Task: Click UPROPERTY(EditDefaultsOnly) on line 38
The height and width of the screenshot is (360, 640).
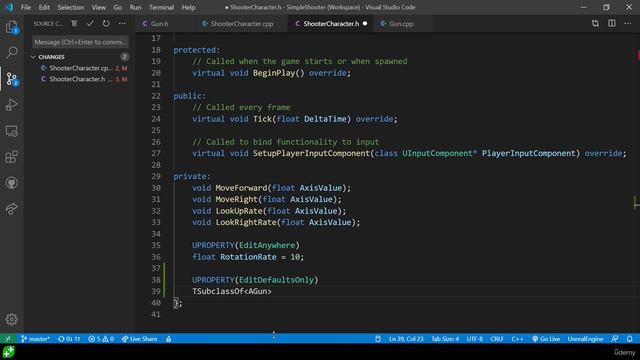Action: pos(255,280)
